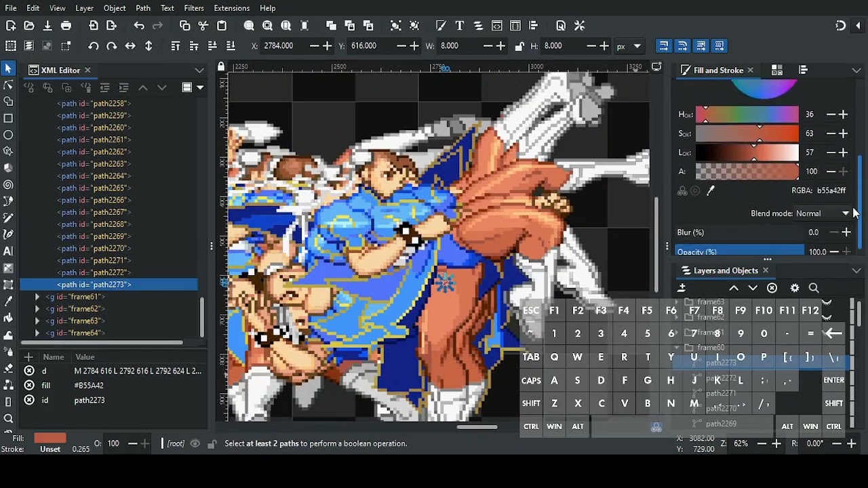Toggle current layer lock in status bar
Screen dimensions: 868x488
(x=212, y=444)
